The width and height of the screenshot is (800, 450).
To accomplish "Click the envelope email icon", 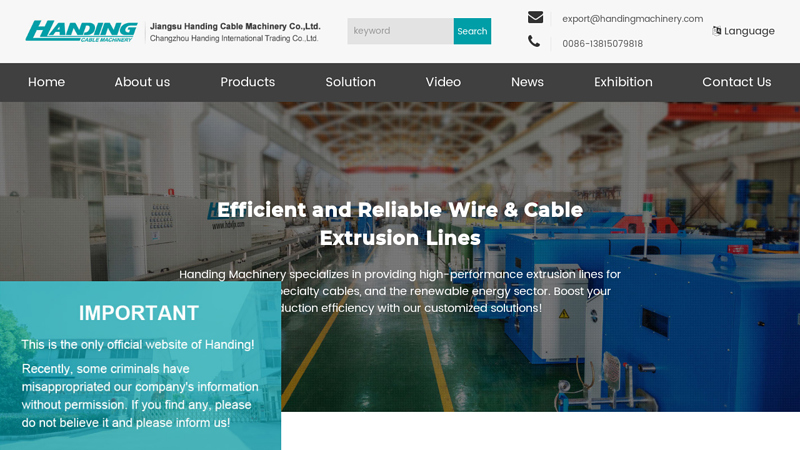I will point(535,18).
